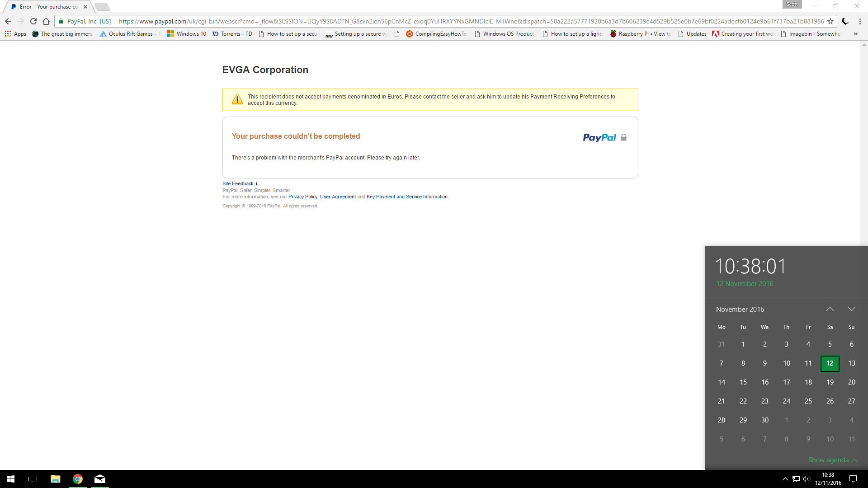The height and width of the screenshot is (488, 868).
Task: Open the Mail app on taskbar
Action: [x=100, y=479]
